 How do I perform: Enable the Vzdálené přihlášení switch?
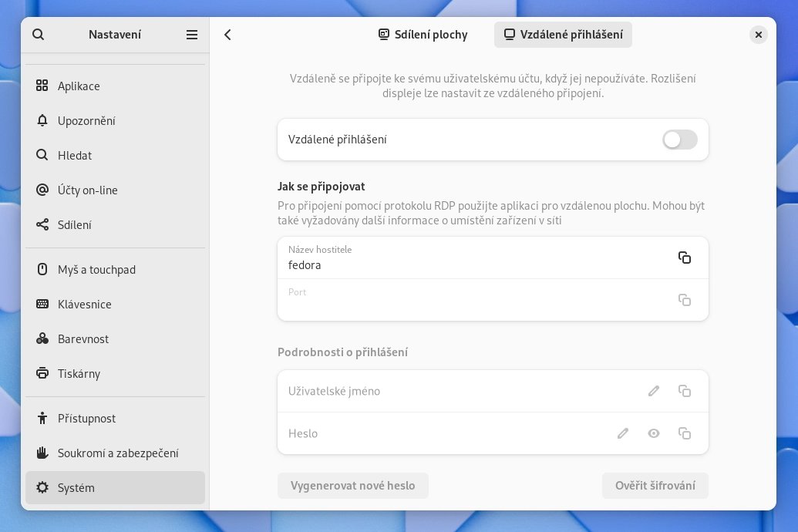point(679,140)
